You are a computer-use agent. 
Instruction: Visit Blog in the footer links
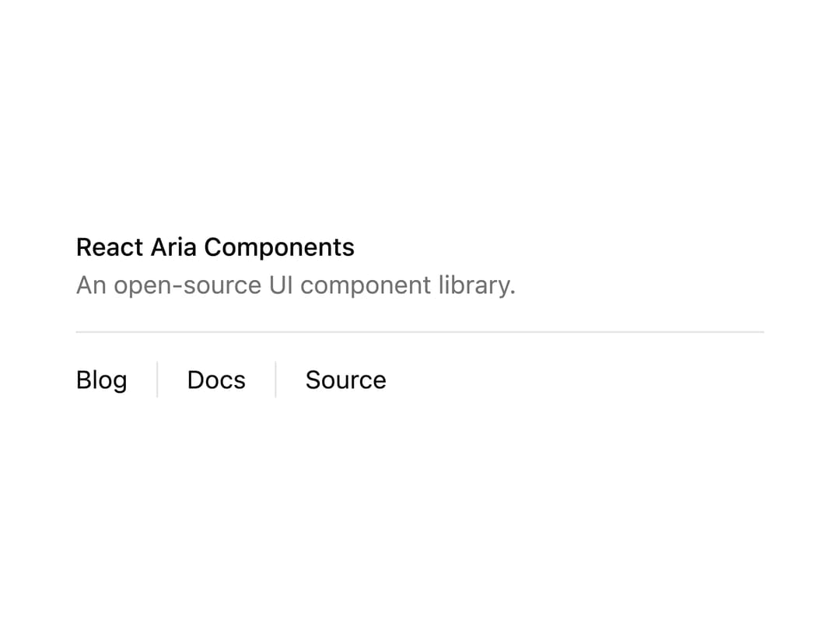point(102,380)
